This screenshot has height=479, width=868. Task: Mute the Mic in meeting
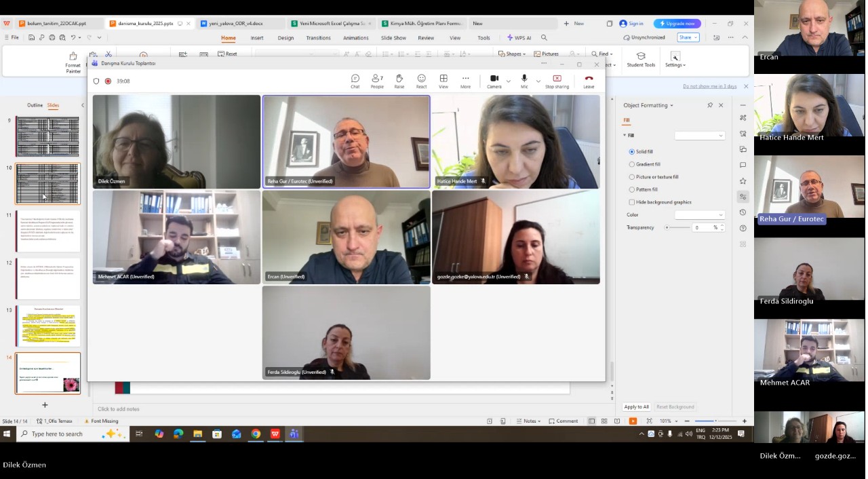tap(524, 81)
